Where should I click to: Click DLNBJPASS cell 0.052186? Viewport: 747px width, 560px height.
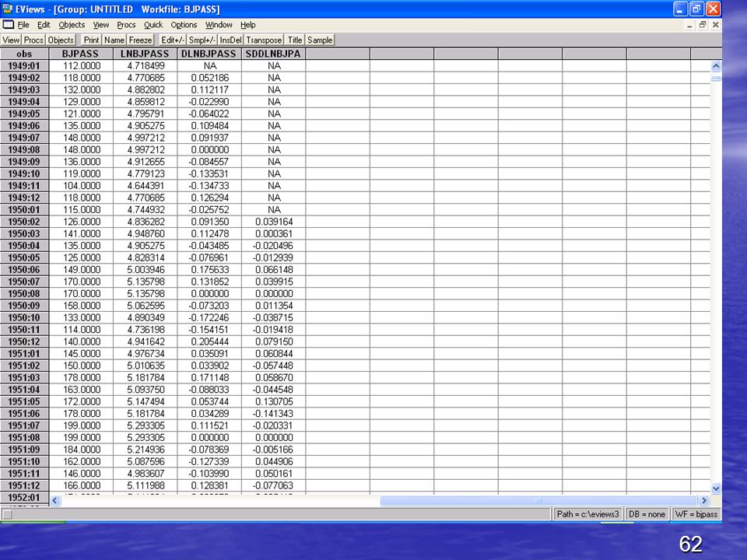(209, 78)
